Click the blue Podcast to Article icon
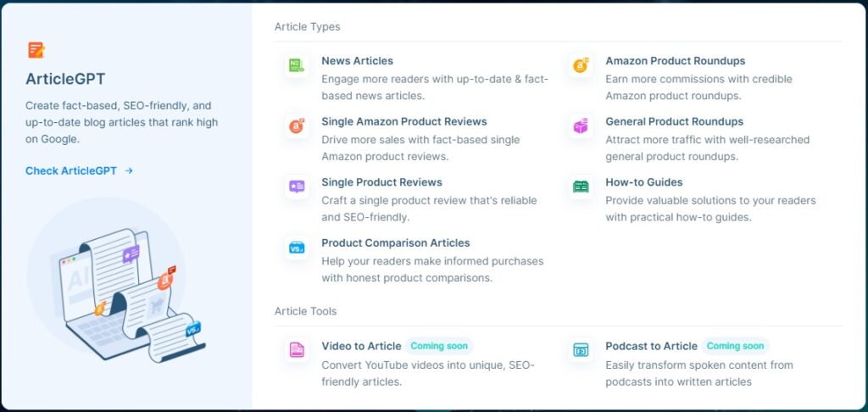Viewport: 868px width, 412px height. coord(581,350)
